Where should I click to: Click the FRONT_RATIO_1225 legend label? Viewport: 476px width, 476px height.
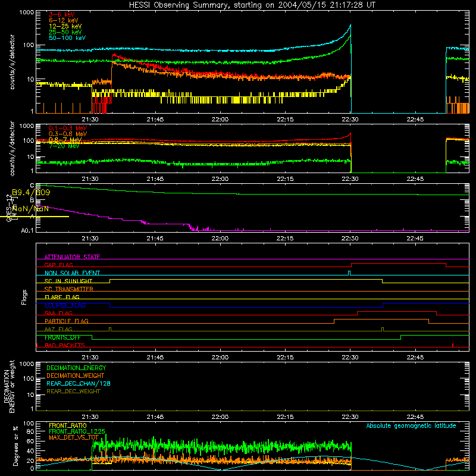click(77, 431)
